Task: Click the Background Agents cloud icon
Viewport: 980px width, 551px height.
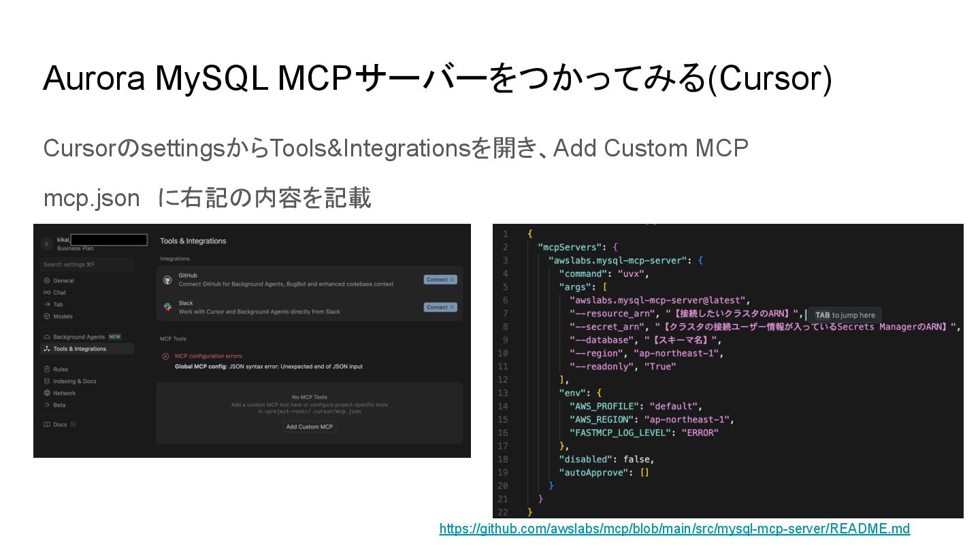Action: click(46, 337)
